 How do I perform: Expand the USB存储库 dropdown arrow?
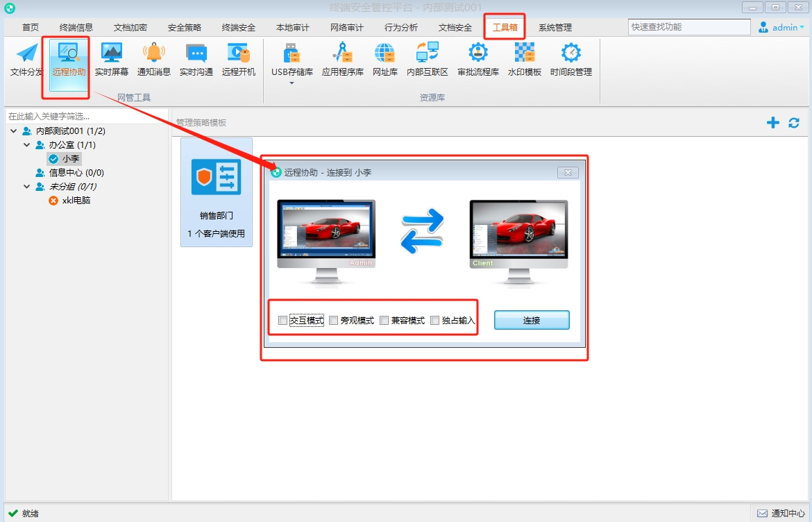click(x=291, y=83)
